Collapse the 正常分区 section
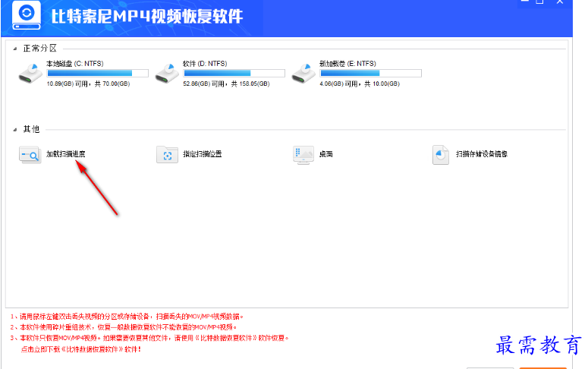Viewport: 588px width, 369px height. pyautogui.click(x=15, y=49)
